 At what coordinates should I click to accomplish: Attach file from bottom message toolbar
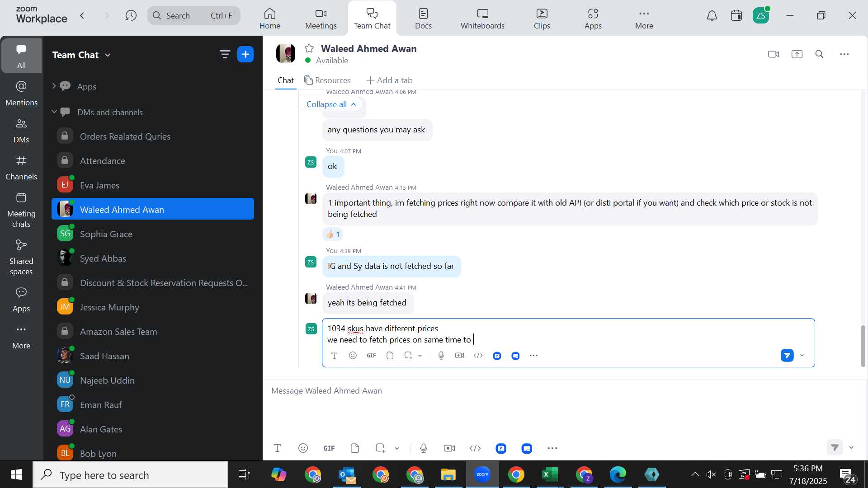coord(355,448)
